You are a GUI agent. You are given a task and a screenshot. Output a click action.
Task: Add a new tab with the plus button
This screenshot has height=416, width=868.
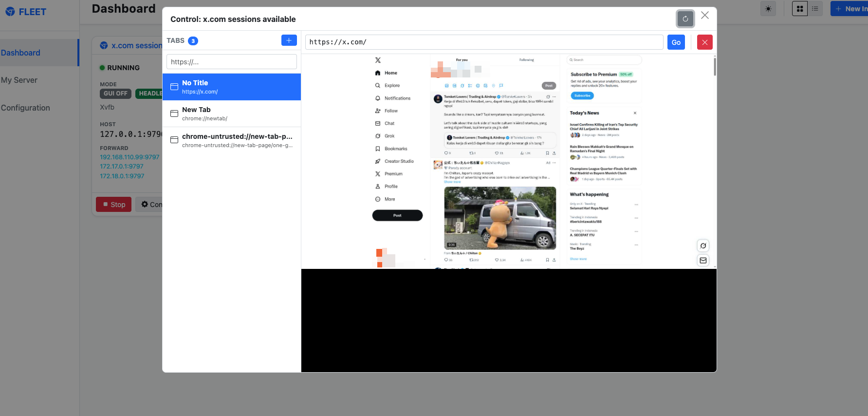[289, 40]
